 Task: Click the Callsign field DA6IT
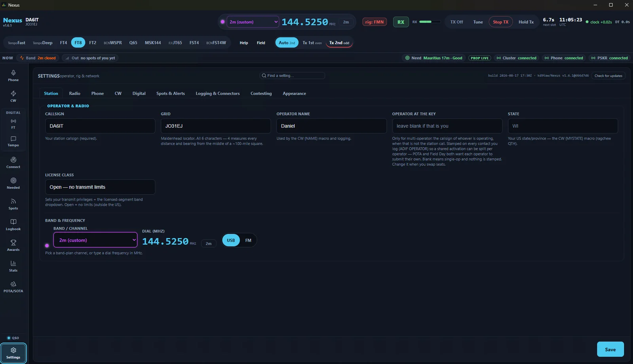click(x=100, y=126)
